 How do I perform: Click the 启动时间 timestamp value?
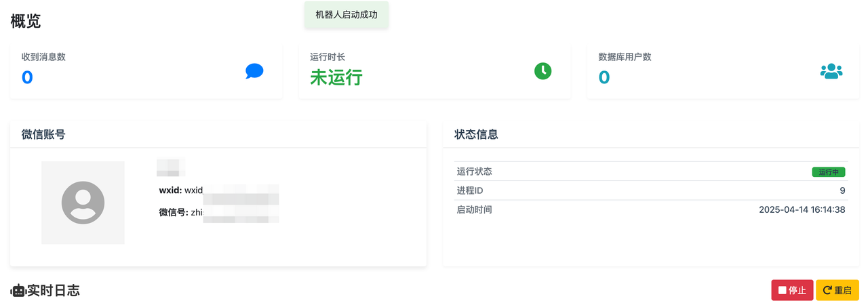[x=802, y=210]
